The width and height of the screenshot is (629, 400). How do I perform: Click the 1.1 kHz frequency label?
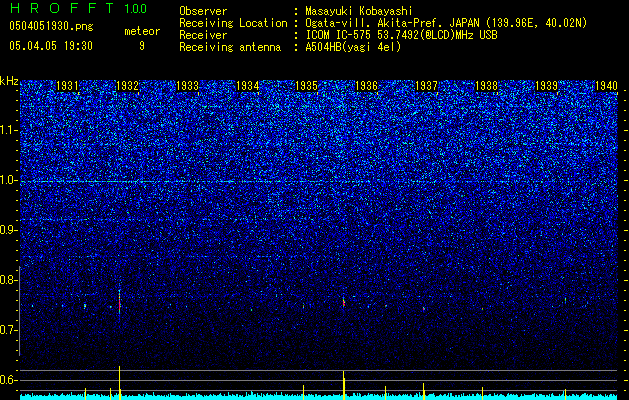(x=9, y=130)
